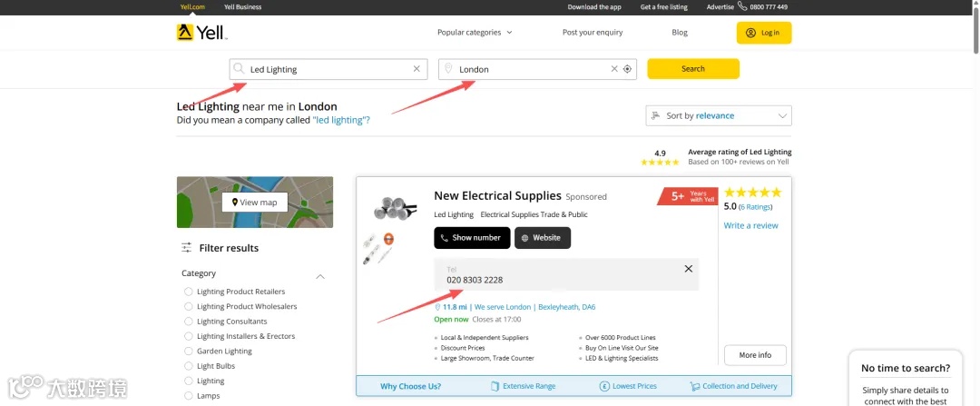980x406 pixels.
Task: Click Collection and Delivery cart icon
Action: point(694,386)
